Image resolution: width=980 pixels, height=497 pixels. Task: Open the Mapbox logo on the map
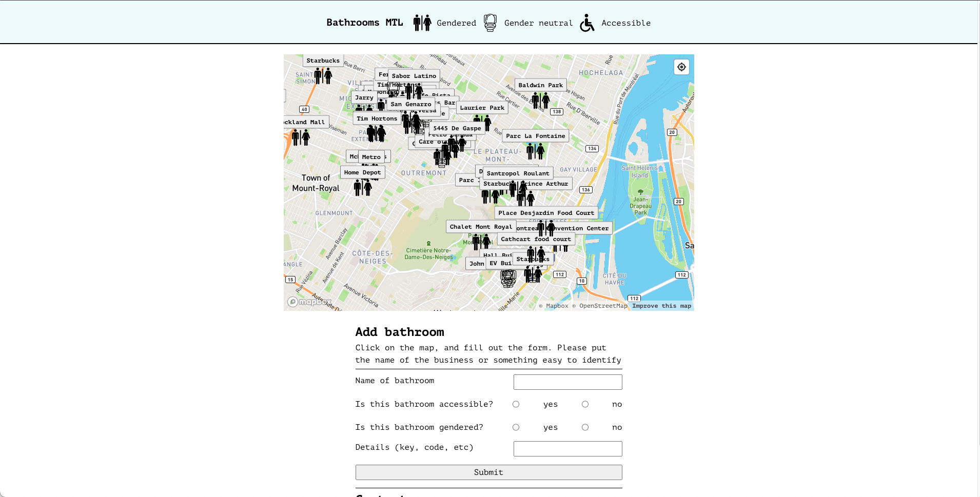pos(309,302)
